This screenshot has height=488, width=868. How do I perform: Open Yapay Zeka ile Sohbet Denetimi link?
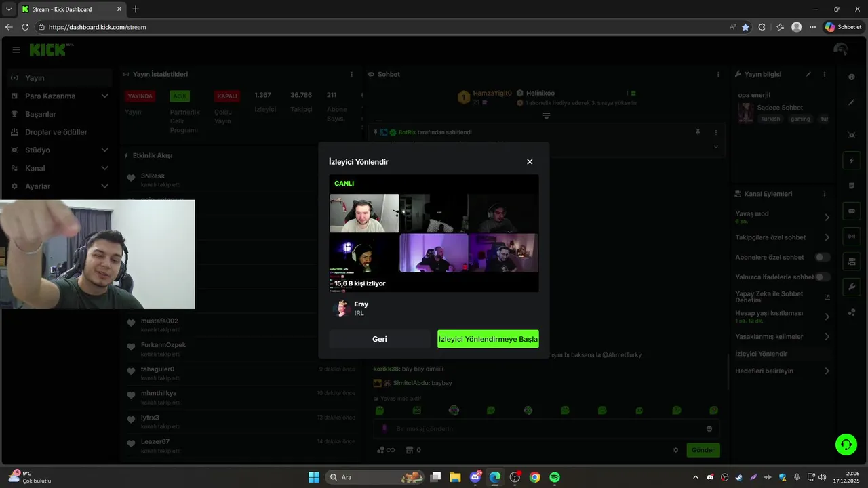783,297
